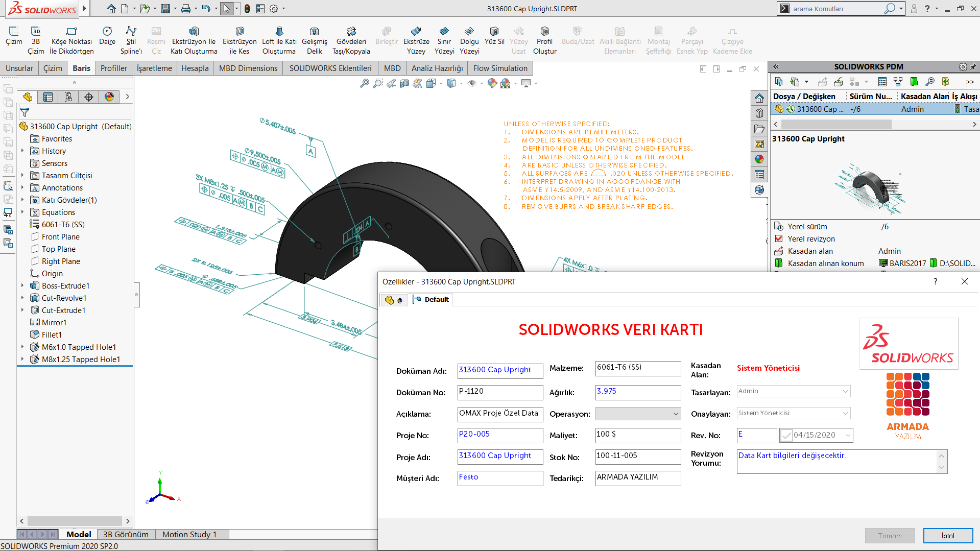Click the İptal button
The height and width of the screenshot is (551, 980).
(x=947, y=536)
